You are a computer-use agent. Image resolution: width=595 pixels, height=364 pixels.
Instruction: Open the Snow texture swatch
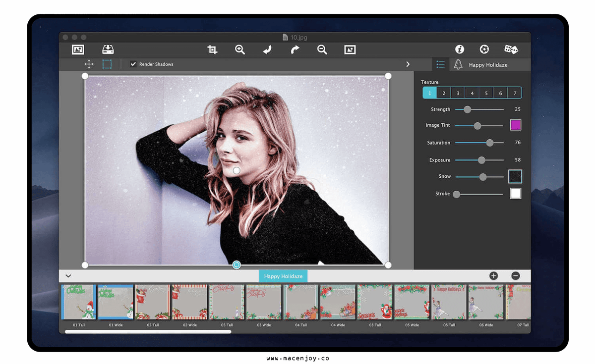[515, 176]
